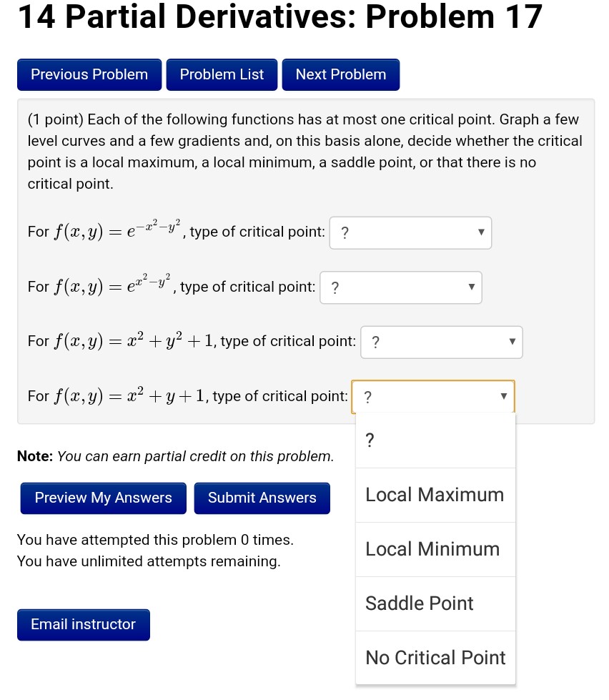This screenshot has width=609, height=700.
Task: Open the dropdown for f(x,y) = e^(x²-y²)
Action: coord(400,287)
